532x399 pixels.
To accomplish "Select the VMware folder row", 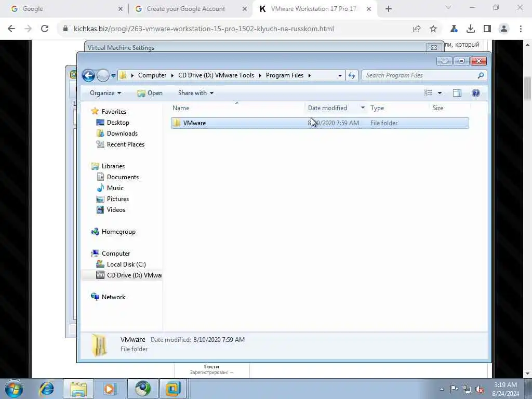I will click(320, 123).
